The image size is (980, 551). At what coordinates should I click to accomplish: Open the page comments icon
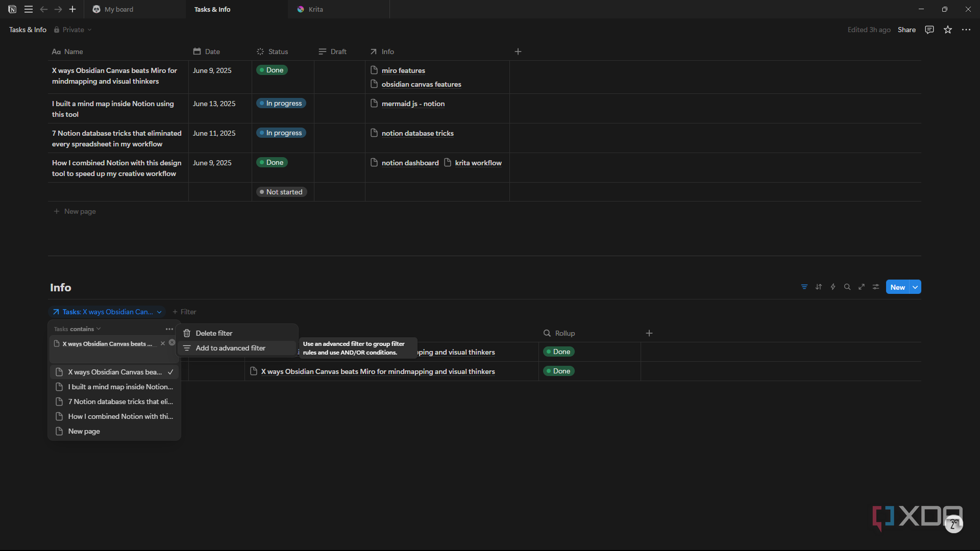coord(929,30)
